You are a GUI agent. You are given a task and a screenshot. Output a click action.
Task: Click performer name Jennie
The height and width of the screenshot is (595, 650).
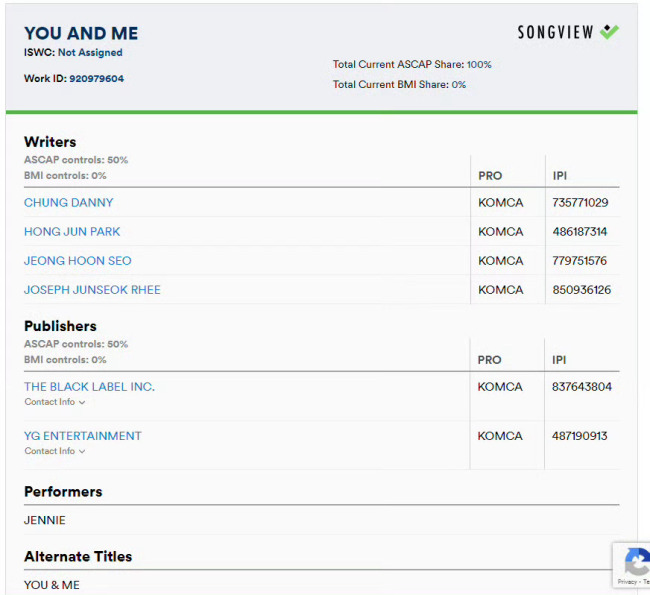[45, 520]
